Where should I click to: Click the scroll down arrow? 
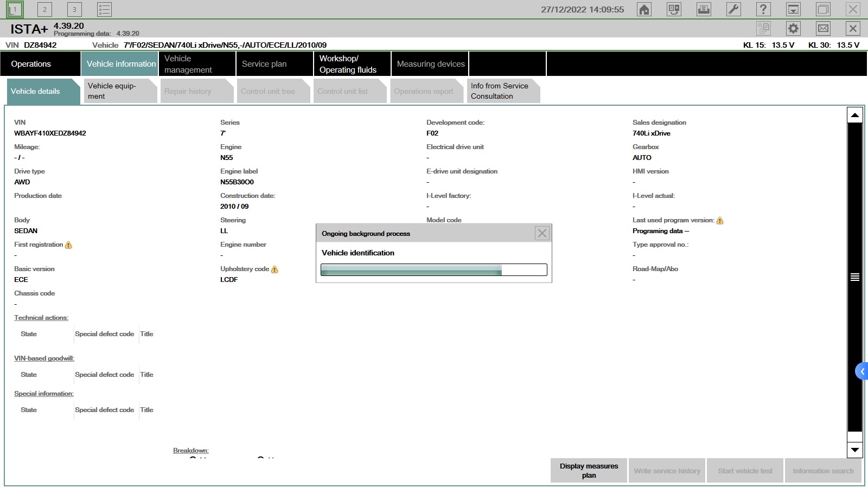pyautogui.click(x=854, y=450)
